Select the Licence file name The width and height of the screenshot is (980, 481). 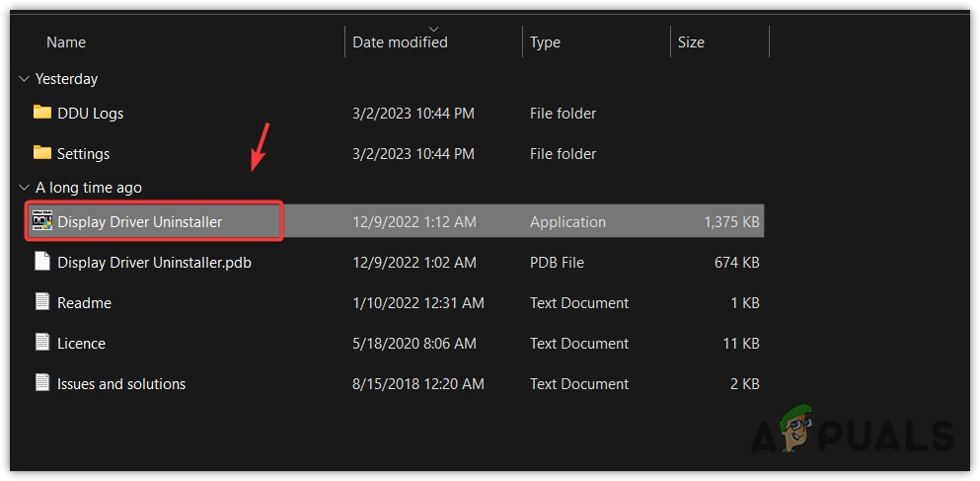pos(82,344)
